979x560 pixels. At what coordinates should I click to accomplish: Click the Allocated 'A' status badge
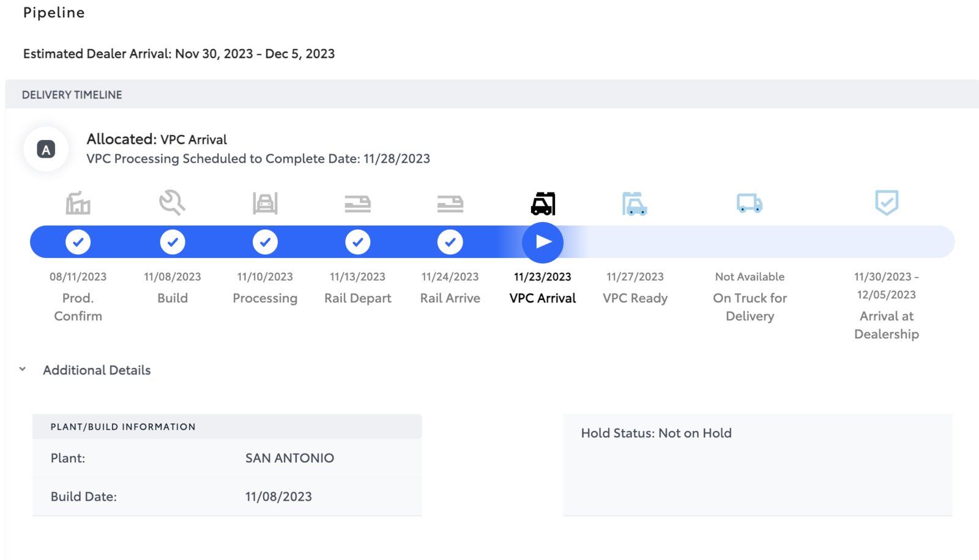[46, 149]
